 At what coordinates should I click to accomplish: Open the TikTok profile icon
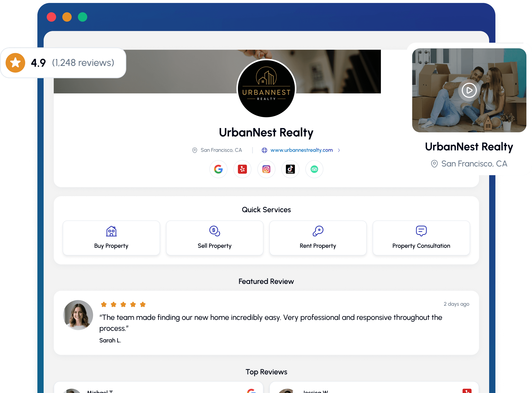pos(290,169)
